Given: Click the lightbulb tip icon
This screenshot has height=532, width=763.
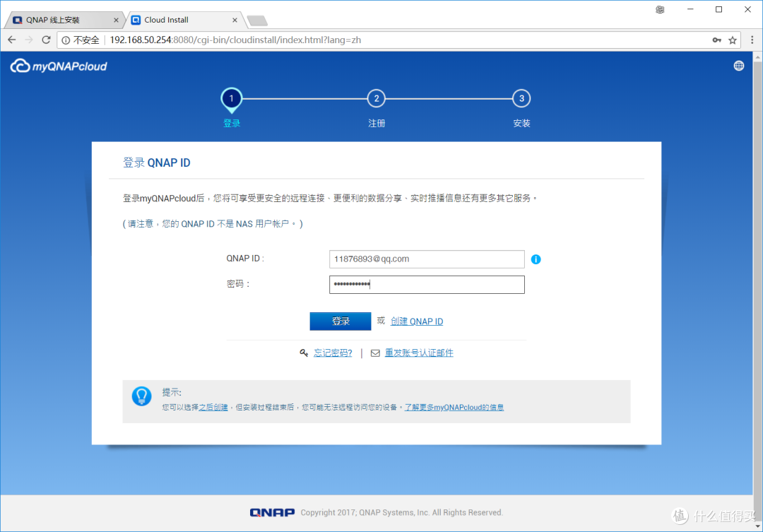Looking at the screenshot, I should click(141, 396).
